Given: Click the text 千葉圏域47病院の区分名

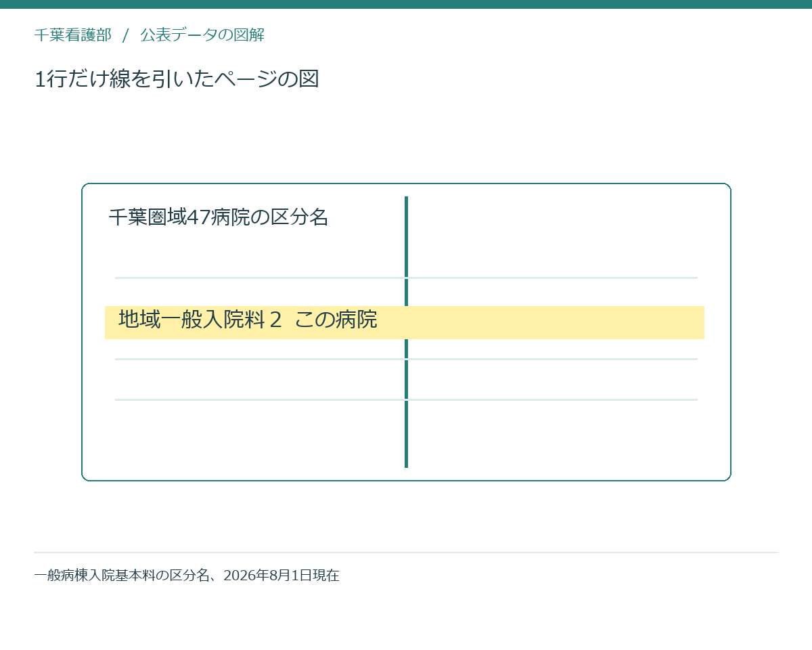Looking at the screenshot, I should tap(219, 217).
